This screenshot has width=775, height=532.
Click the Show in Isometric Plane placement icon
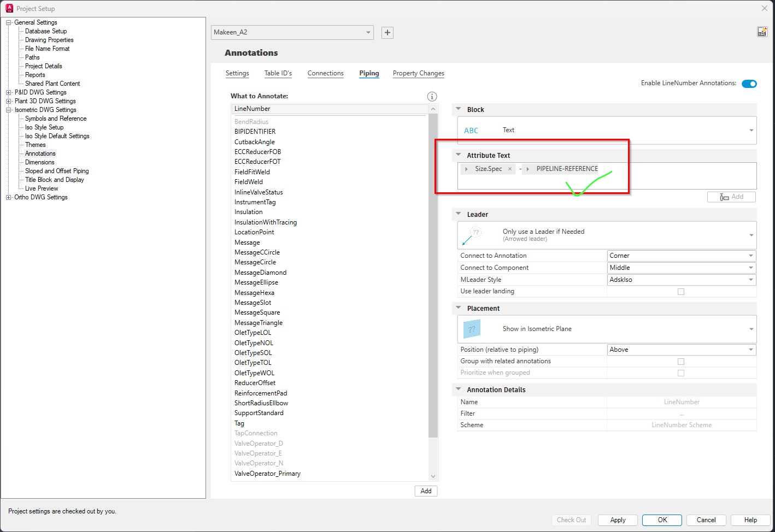click(471, 329)
